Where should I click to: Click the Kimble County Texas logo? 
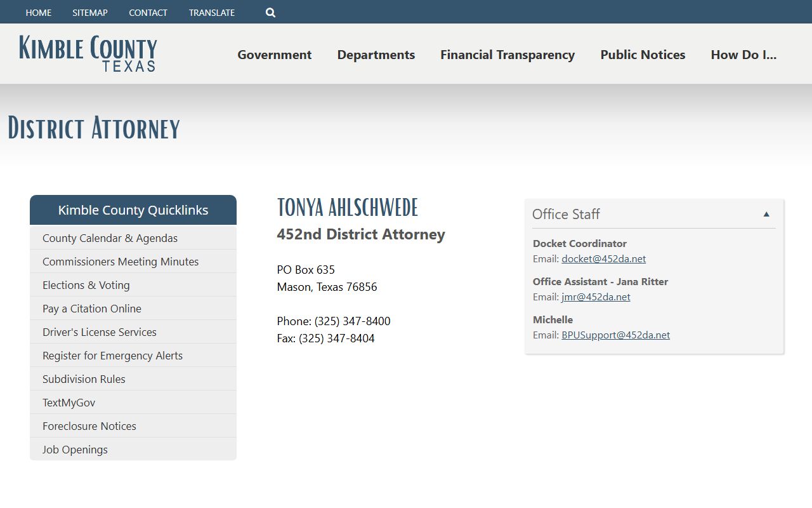88,53
